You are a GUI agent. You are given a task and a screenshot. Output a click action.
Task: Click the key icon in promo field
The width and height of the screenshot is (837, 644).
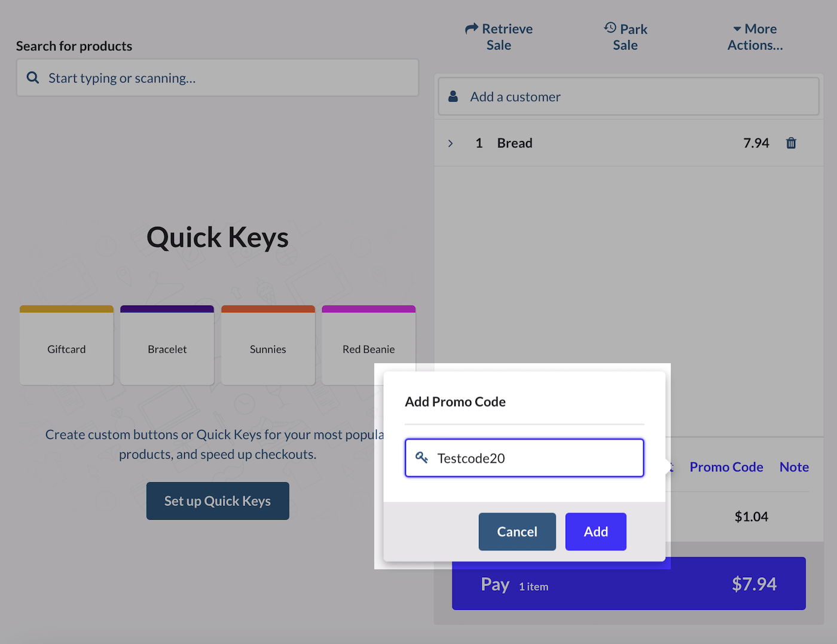(421, 458)
